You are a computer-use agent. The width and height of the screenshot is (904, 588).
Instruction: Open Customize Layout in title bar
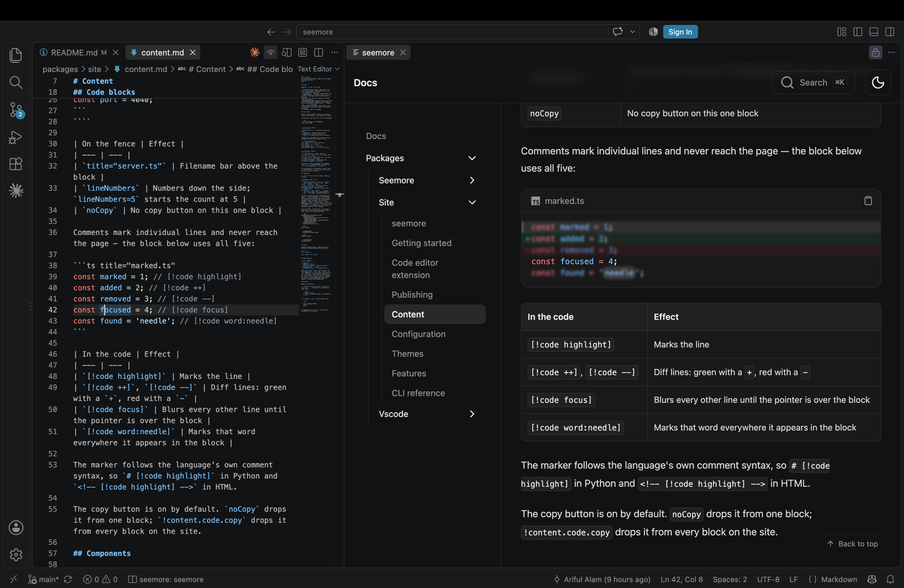[x=842, y=32]
